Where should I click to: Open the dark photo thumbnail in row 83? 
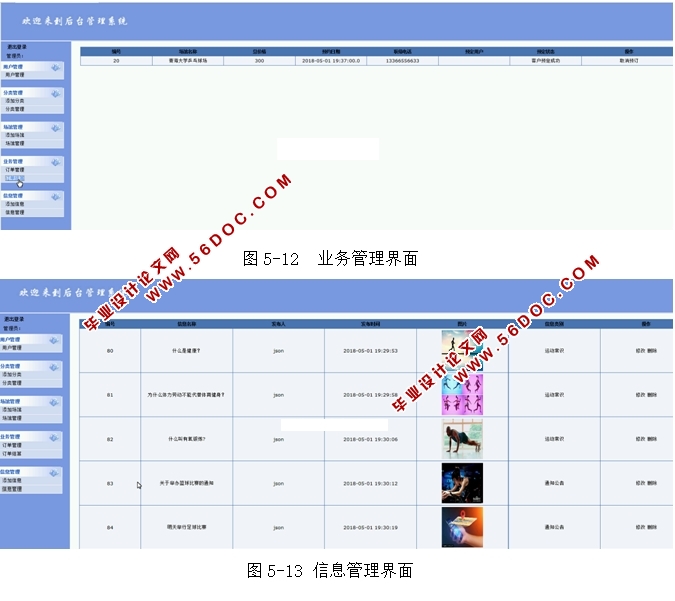click(462, 483)
